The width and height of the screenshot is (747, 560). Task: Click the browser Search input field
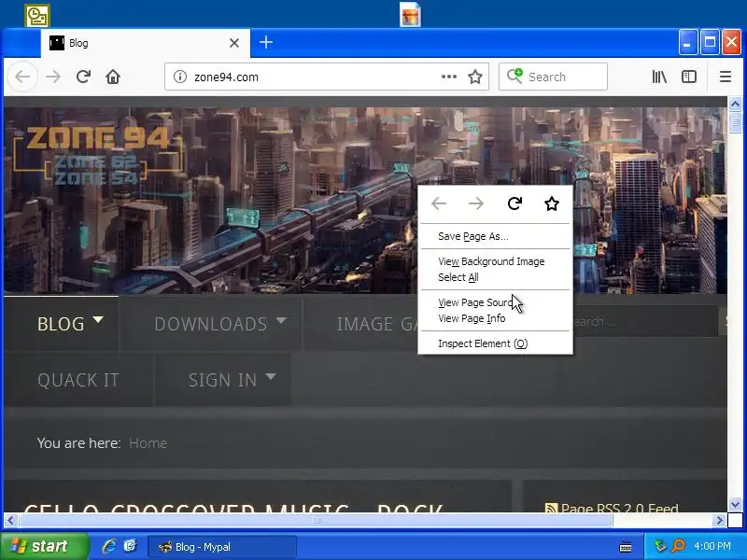(553, 77)
